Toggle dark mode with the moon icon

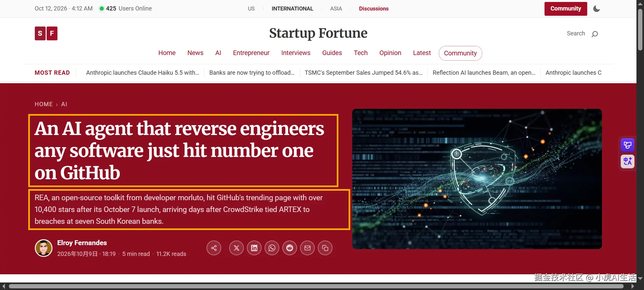point(596,9)
